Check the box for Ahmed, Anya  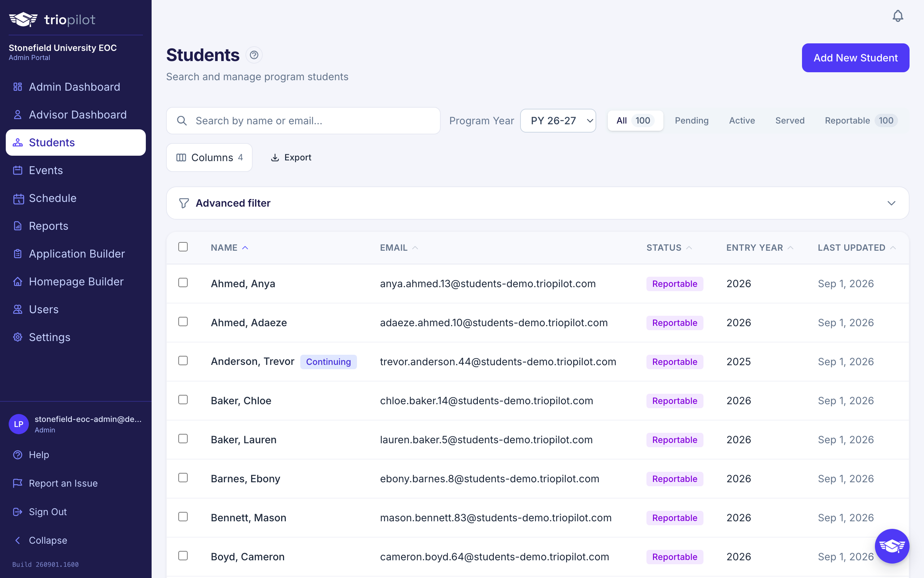click(x=183, y=282)
